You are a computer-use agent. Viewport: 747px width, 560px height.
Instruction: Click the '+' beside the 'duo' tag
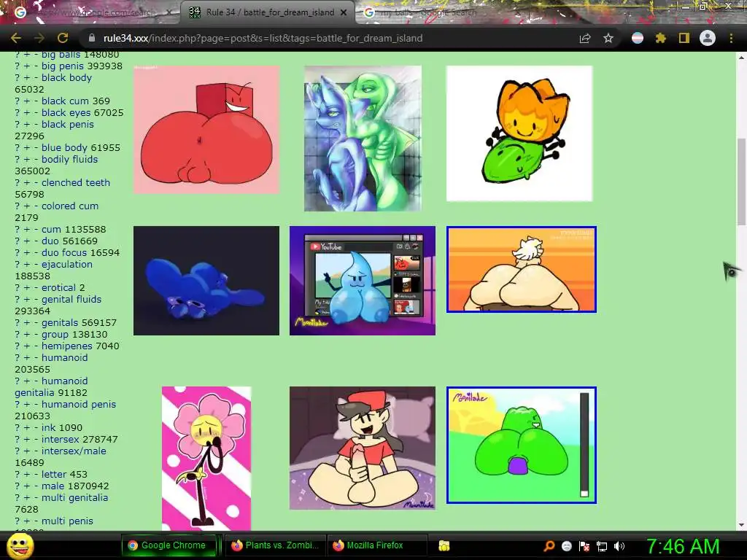pyautogui.click(x=27, y=241)
